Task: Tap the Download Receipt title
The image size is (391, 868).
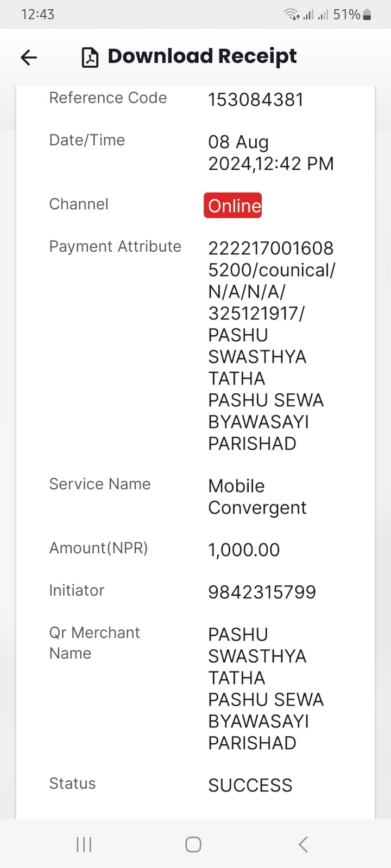Action: coord(202,56)
